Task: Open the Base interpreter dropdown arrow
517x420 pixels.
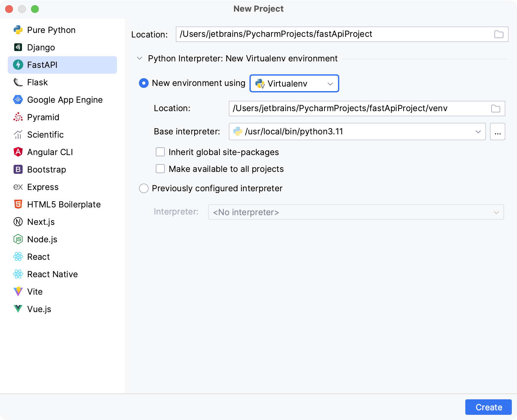Action: pos(478,131)
